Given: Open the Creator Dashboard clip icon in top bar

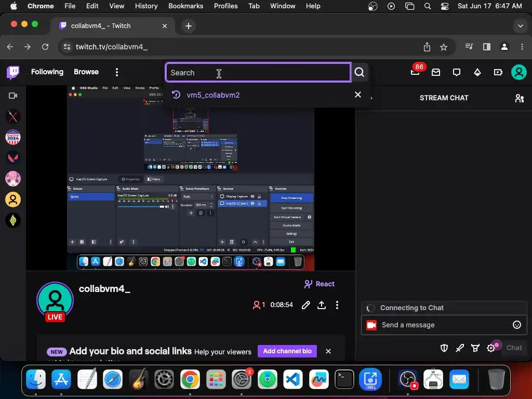Looking at the screenshot, I should tap(498, 72).
